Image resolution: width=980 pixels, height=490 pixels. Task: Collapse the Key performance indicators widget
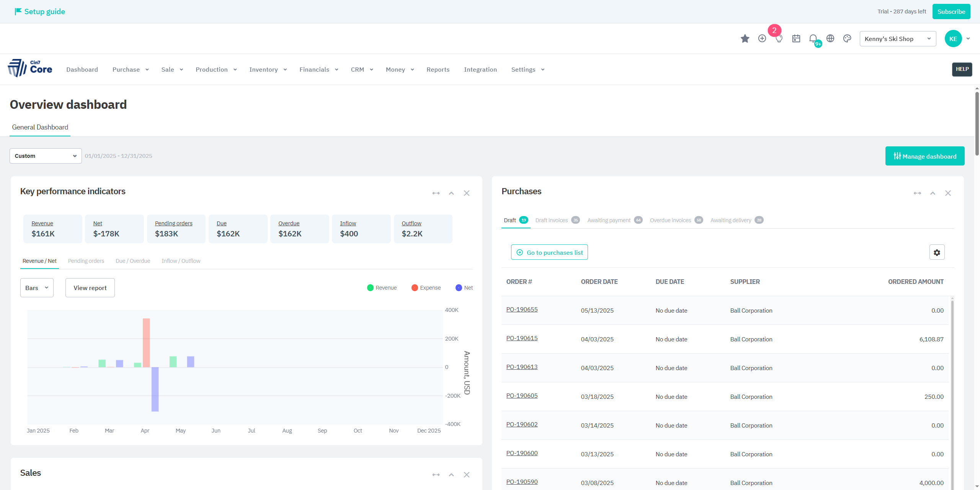451,193
